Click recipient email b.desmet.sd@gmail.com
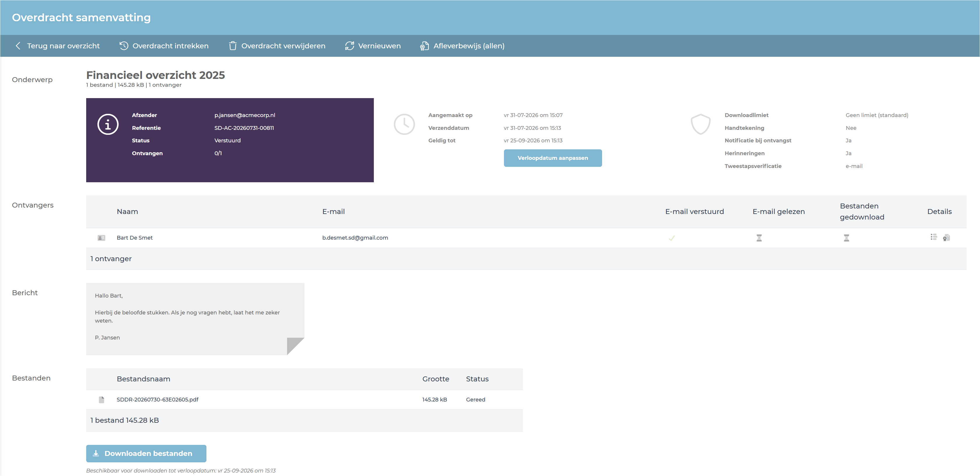This screenshot has width=980, height=476. [355, 238]
